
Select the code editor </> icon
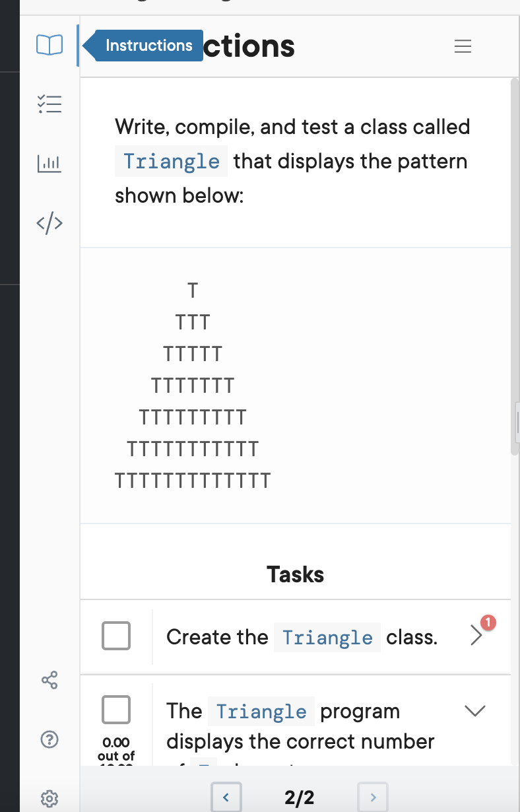click(49, 222)
